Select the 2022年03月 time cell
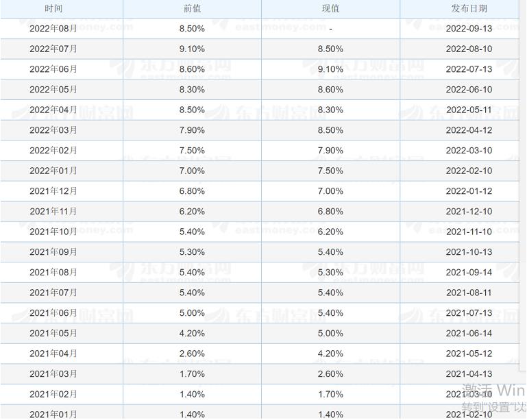The image size is (527, 420). tap(53, 130)
